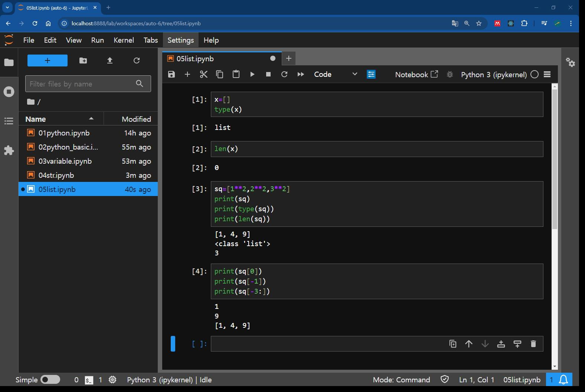Move the active cell up

[469, 344]
